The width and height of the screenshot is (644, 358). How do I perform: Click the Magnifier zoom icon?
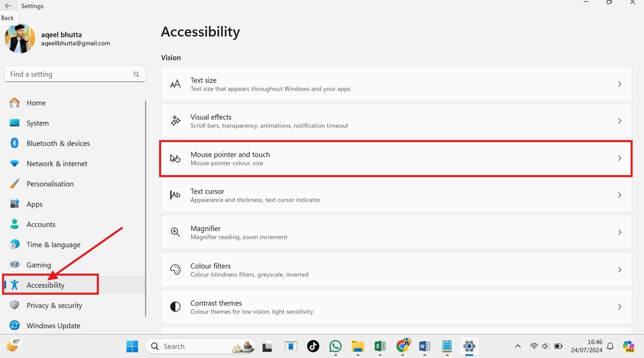tap(175, 232)
